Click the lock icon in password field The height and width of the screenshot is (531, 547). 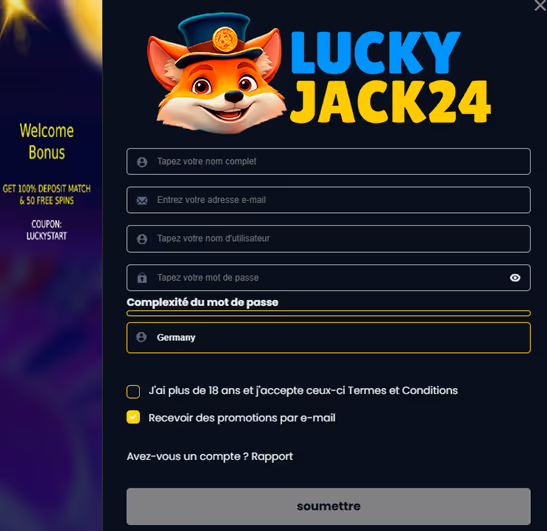[x=142, y=278]
